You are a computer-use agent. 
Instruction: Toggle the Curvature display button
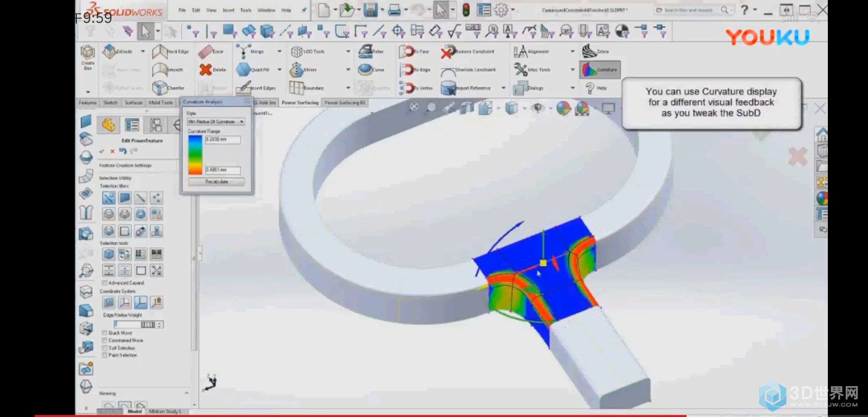(600, 69)
